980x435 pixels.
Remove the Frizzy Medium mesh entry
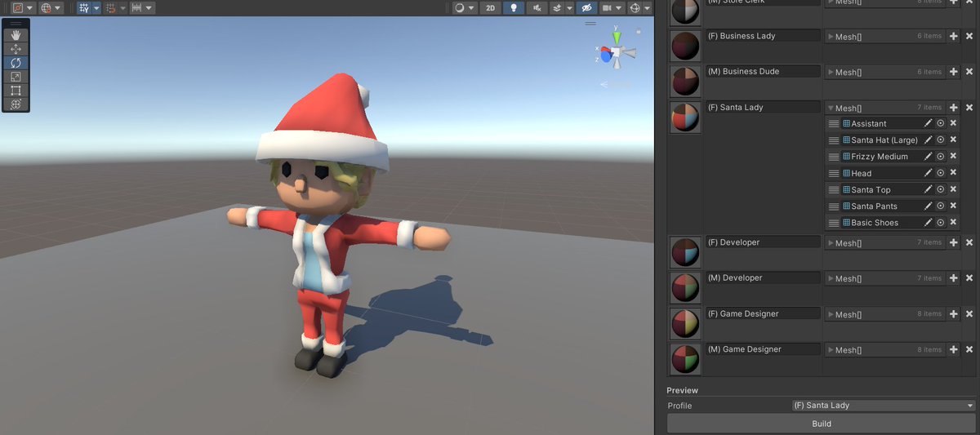coord(953,156)
